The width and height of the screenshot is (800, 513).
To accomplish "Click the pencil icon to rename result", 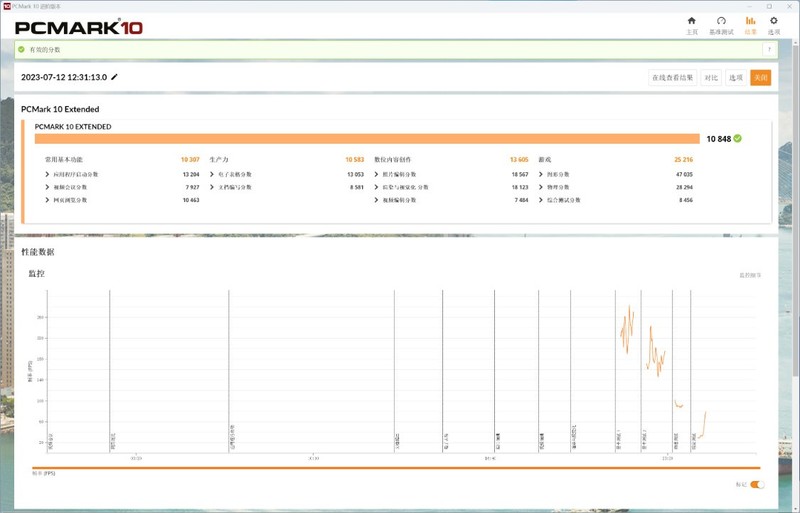I will (114, 77).
